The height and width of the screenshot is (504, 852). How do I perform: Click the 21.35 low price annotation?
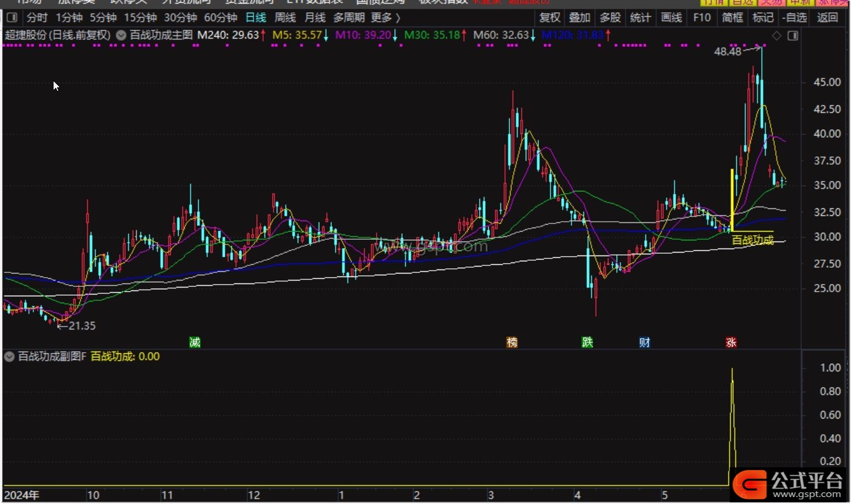[x=82, y=326]
